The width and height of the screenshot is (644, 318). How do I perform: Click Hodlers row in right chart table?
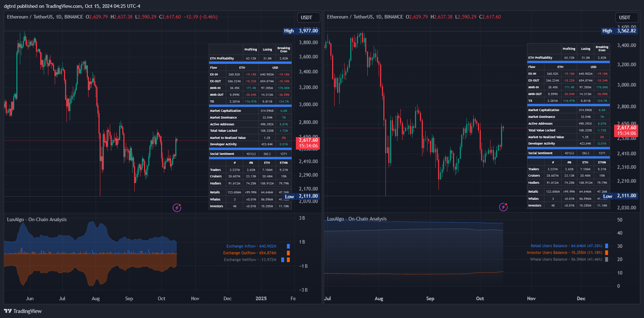[x=569, y=183]
